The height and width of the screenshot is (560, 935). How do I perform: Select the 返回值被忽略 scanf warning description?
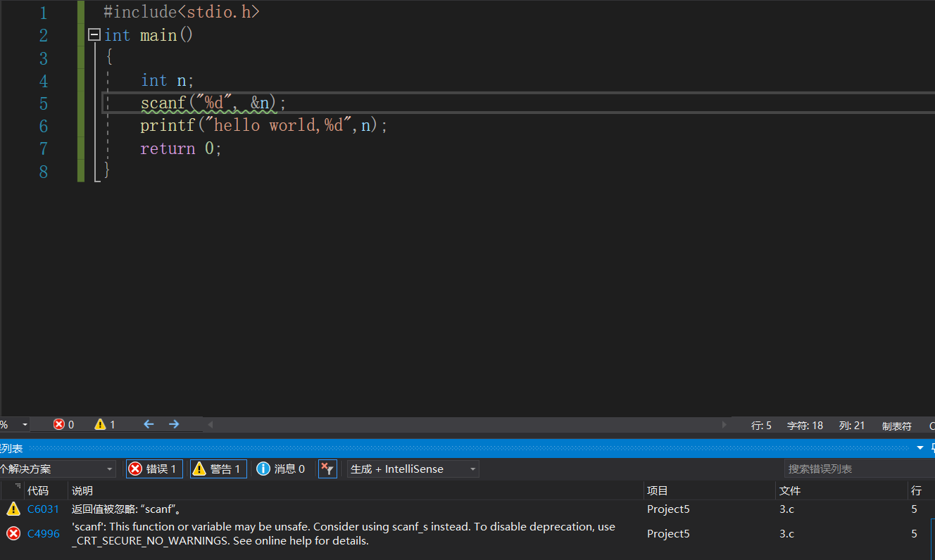tap(127, 509)
